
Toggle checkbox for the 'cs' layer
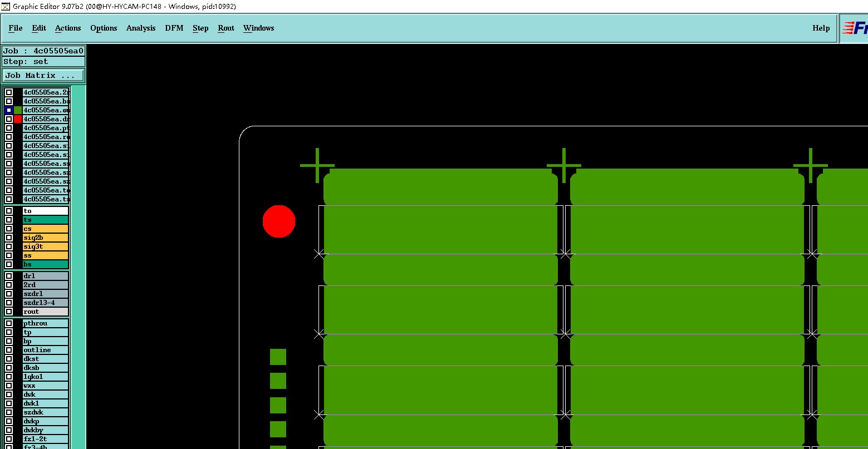coord(9,229)
